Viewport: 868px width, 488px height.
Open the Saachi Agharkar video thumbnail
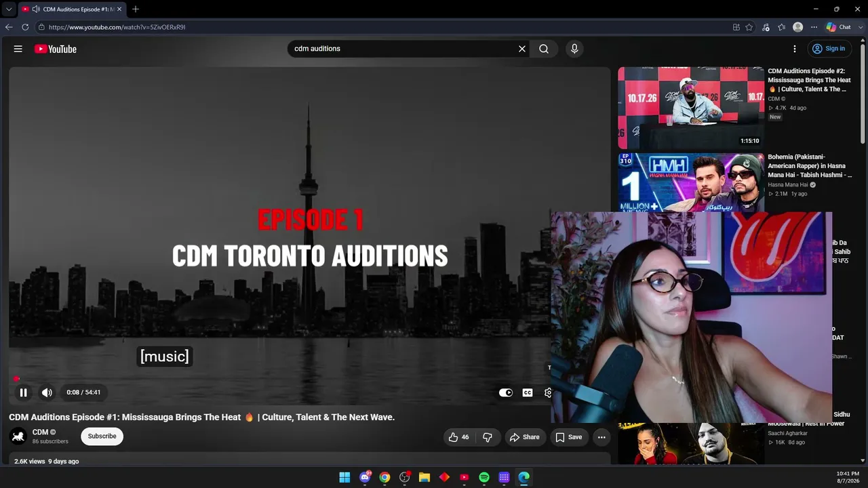pos(691,443)
